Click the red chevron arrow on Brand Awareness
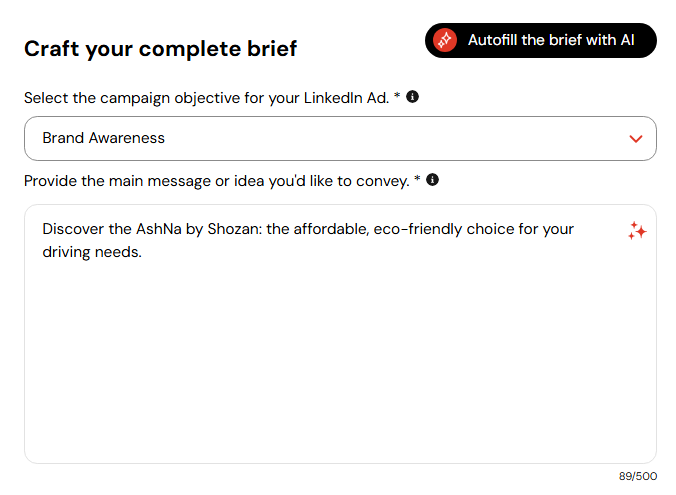This screenshot has height=495, width=676. pyautogui.click(x=635, y=139)
